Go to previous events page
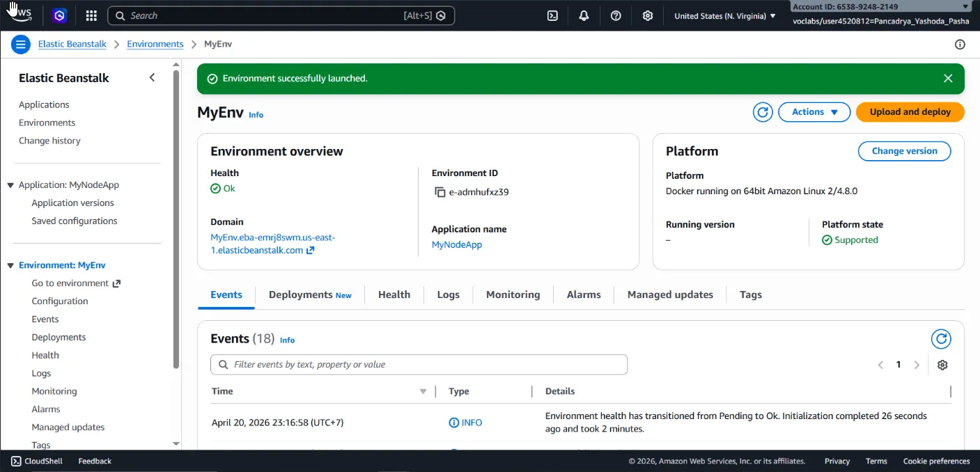This screenshot has width=980, height=472. [880, 365]
